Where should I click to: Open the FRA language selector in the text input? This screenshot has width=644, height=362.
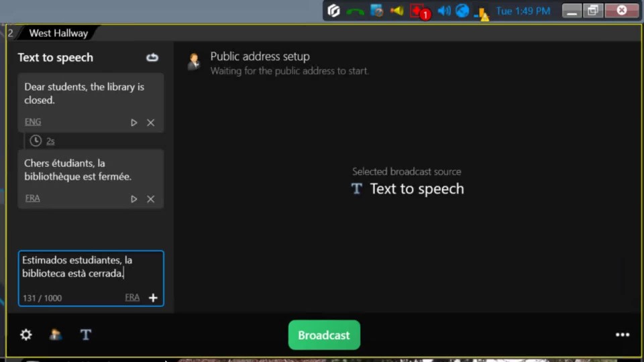(x=132, y=298)
